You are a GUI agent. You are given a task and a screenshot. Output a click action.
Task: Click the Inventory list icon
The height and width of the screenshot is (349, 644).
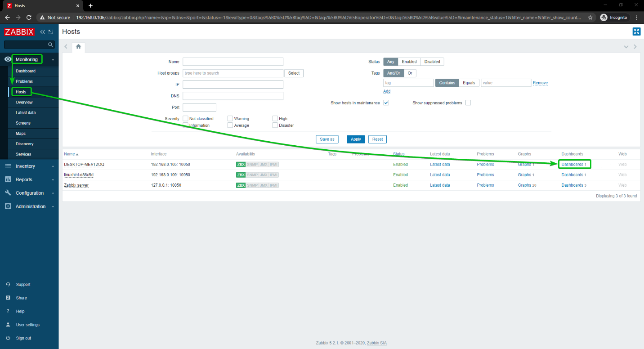(x=8, y=166)
